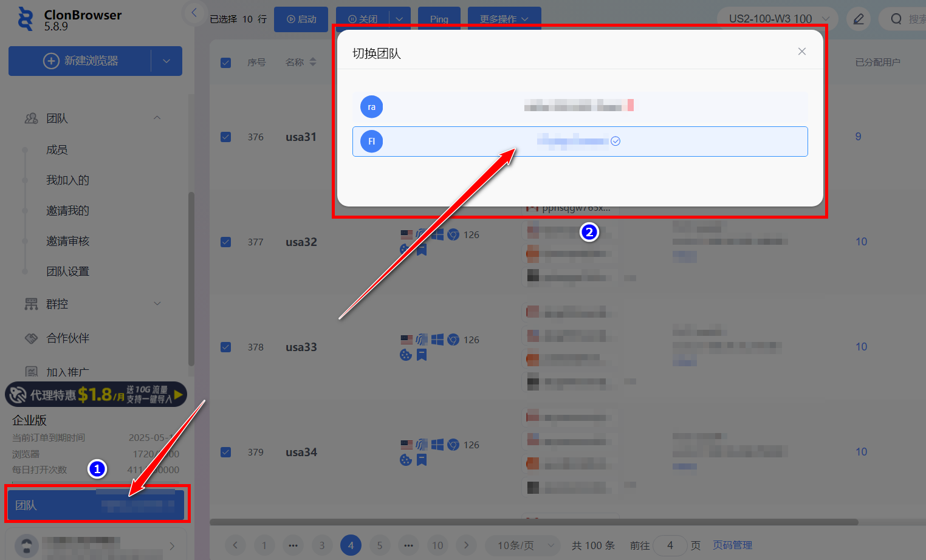Open the 更多操作 dropdown menu
The width and height of the screenshot is (926, 560).
pos(504,19)
